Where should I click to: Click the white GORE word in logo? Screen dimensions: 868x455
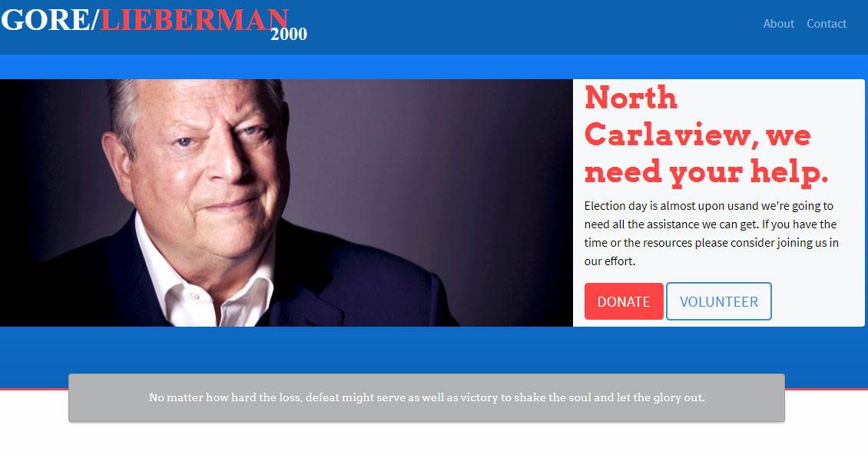[x=45, y=20]
